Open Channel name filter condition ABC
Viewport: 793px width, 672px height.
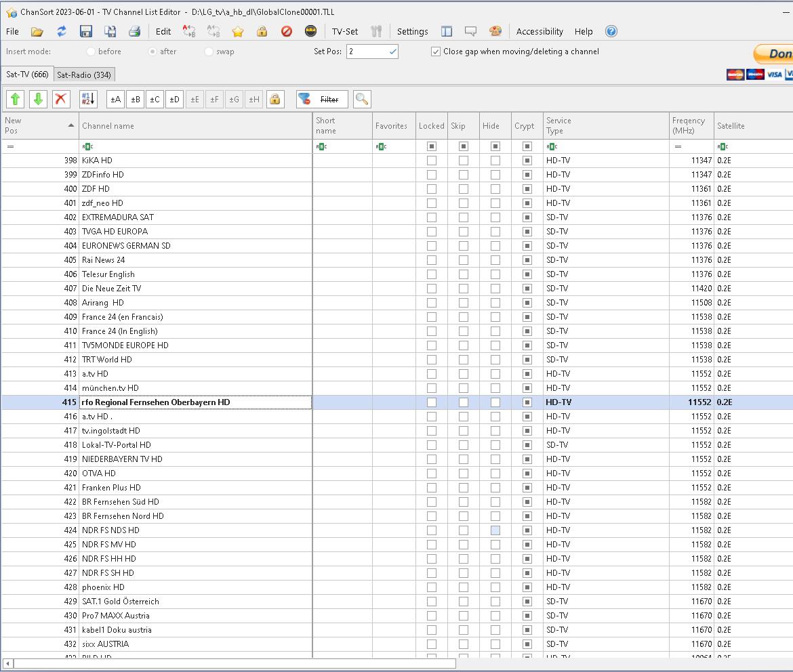pos(87,146)
